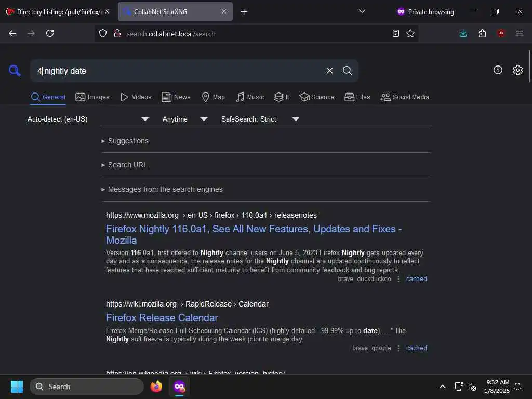Viewport: 532px width, 399px height.
Task: Click the page vertical scrollbar
Action: click(529, 66)
